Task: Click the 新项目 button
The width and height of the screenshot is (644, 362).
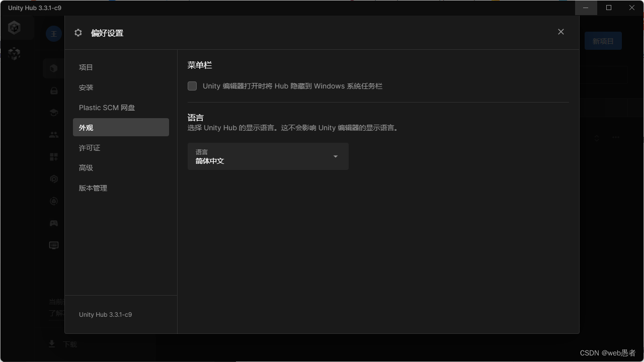Action: point(603,41)
